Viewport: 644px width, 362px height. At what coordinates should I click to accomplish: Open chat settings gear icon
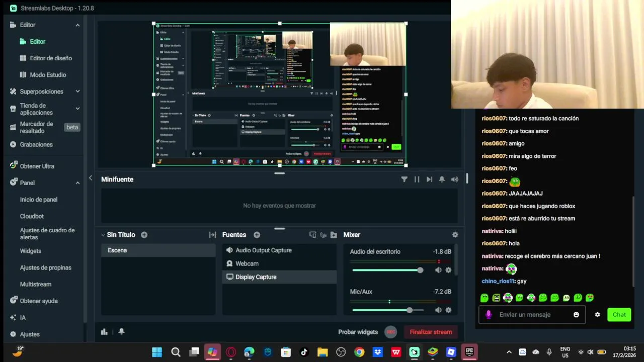click(x=597, y=315)
